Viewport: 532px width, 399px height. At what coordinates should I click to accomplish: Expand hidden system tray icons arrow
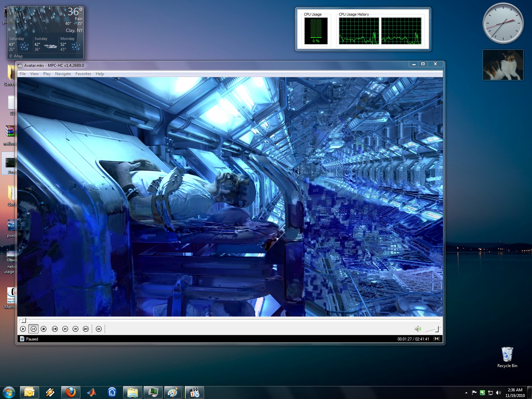[x=466, y=393]
